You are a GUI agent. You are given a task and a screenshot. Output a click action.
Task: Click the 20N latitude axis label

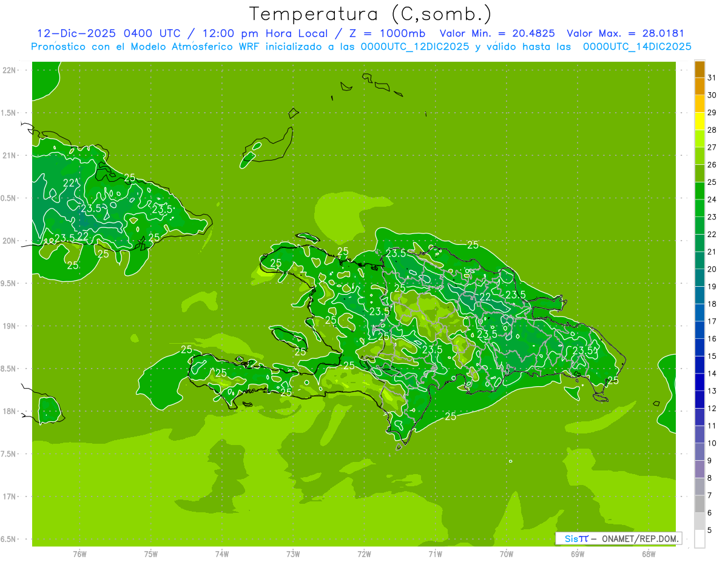(10, 241)
